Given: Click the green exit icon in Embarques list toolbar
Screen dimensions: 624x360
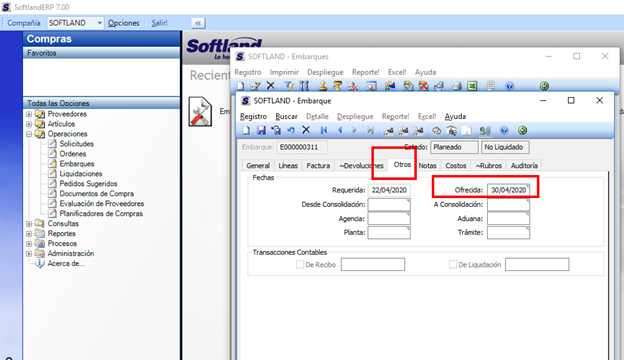Looking at the screenshot, I should 544,86.
